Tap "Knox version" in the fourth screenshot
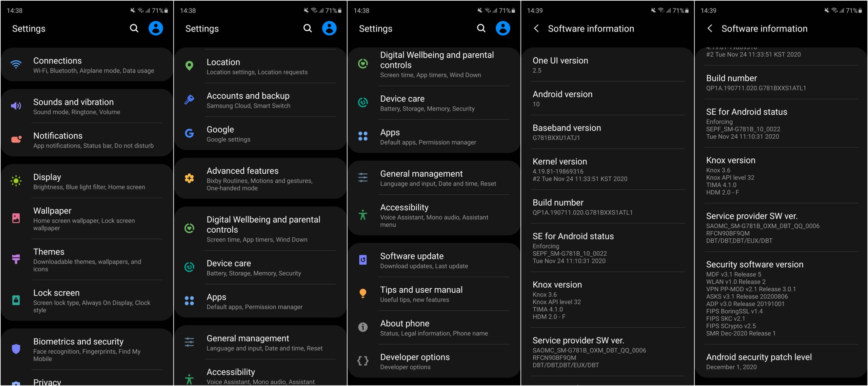This screenshot has height=386, width=868. point(608,300)
